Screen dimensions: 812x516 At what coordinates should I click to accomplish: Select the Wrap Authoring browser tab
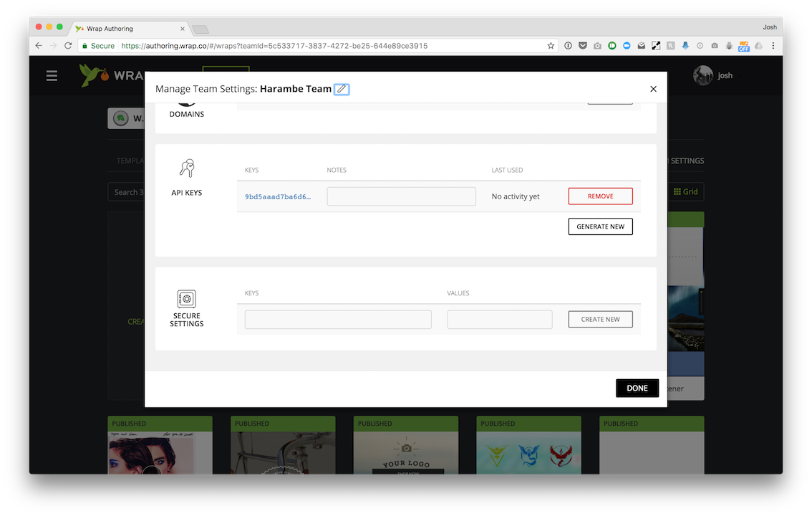tap(130, 29)
